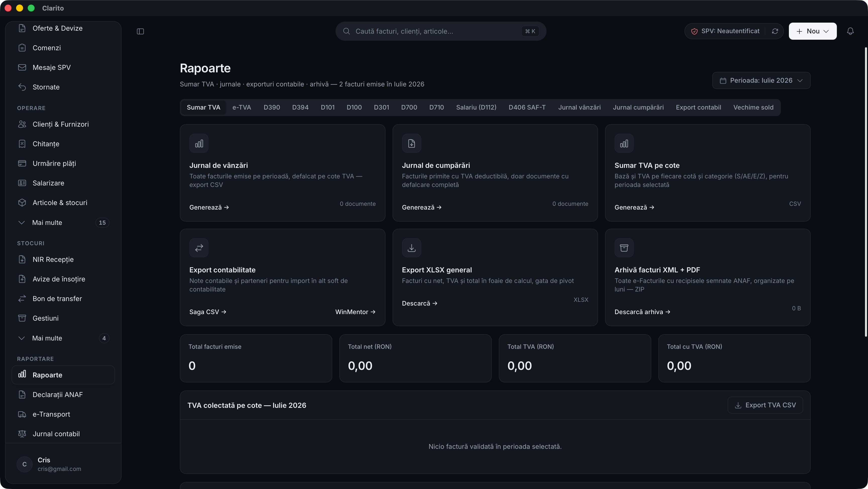Click the Comenzi clipboard icon
Viewport: 868px width, 489px height.
pyautogui.click(x=22, y=48)
